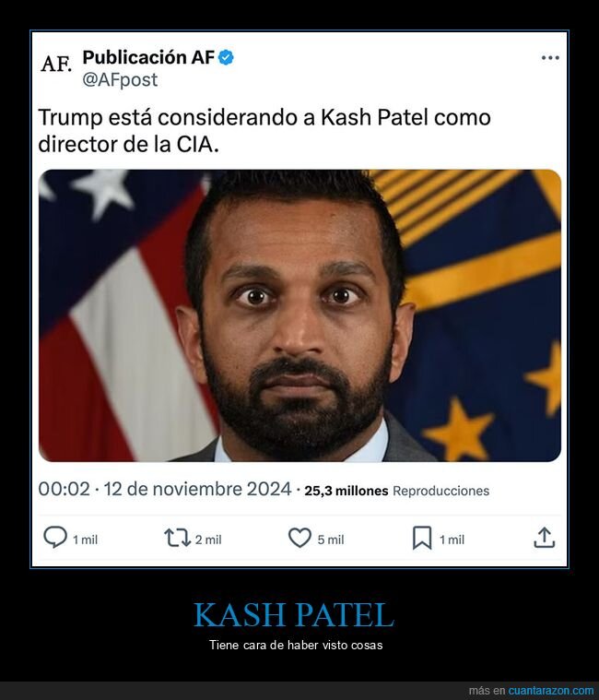Click the 1 mil bookmarks count

click(x=452, y=540)
